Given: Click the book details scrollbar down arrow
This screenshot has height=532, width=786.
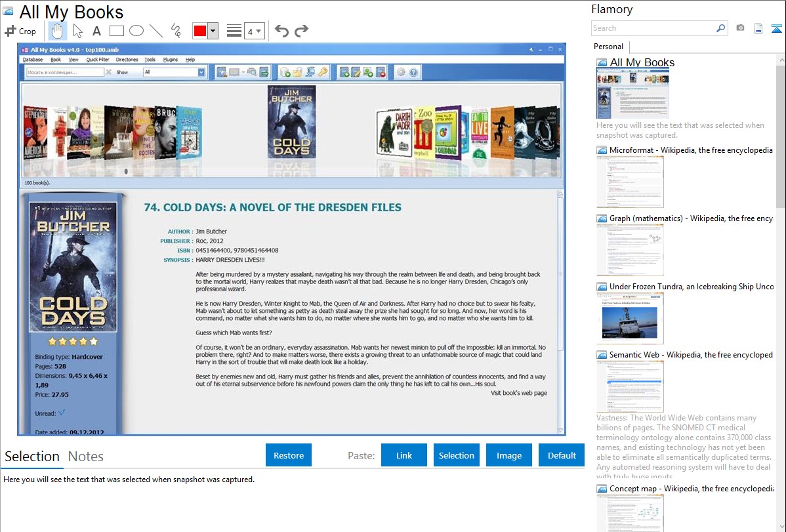Looking at the screenshot, I should (x=560, y=431).
